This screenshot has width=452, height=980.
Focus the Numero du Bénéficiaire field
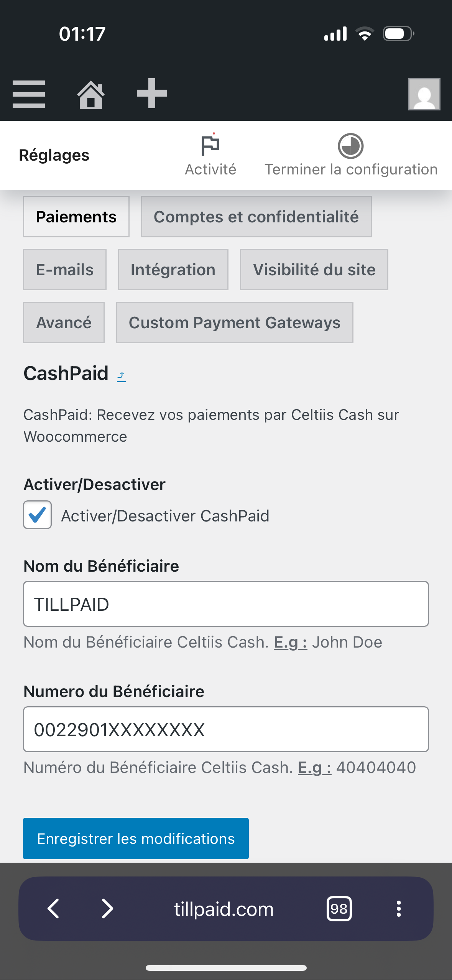click(226, 729)
